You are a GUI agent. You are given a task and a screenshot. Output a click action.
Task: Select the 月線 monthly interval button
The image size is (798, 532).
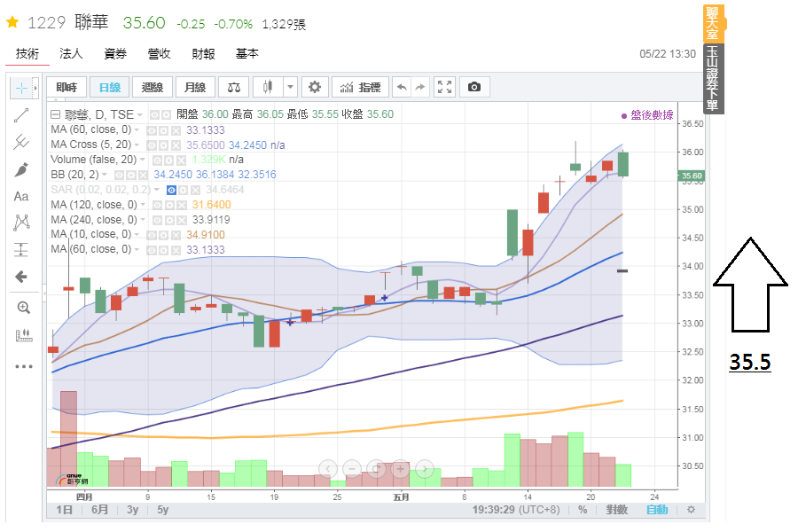pos(195,87)
